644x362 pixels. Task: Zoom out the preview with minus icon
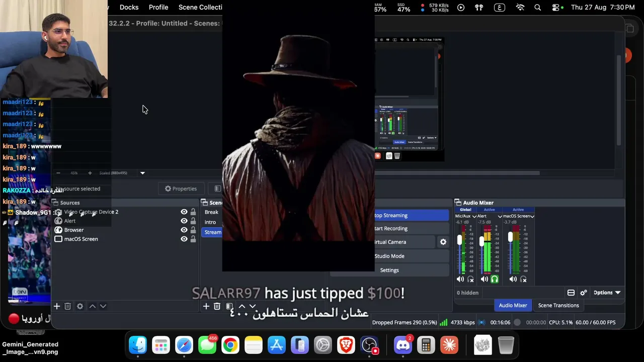pyautogui.click(x=58, y=173)
